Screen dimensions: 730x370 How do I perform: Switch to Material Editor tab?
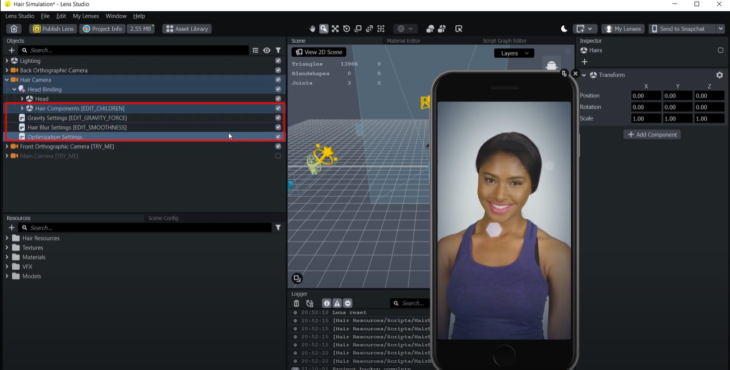[x=403, y=41]
